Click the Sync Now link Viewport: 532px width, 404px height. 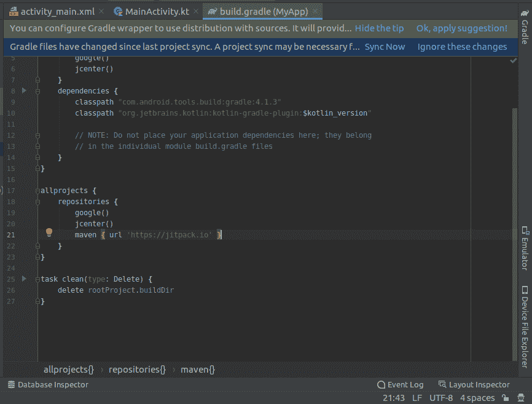click(385, 47)
